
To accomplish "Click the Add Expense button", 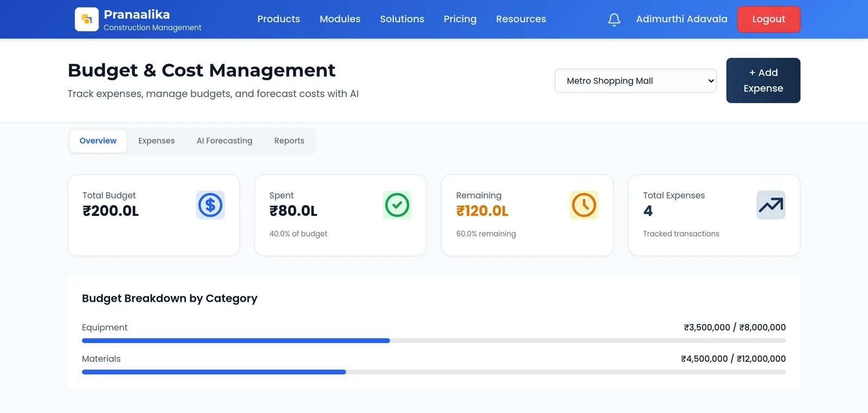I will (x=763, y=80).
